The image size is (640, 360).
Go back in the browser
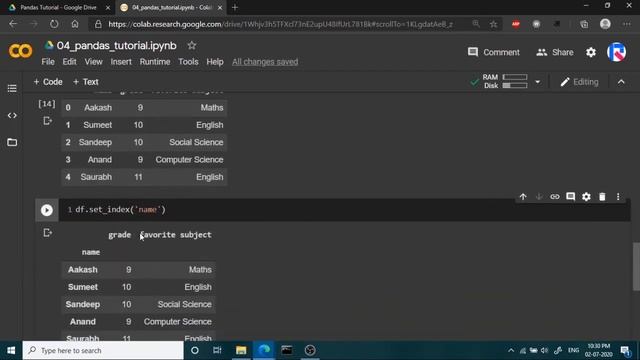[13, 24]
